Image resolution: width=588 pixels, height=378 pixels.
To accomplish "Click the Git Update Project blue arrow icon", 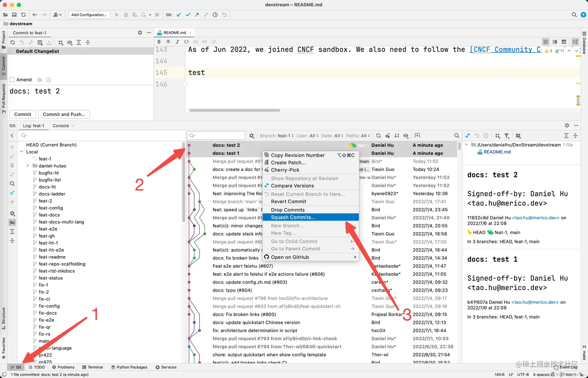I will point(179,15).
